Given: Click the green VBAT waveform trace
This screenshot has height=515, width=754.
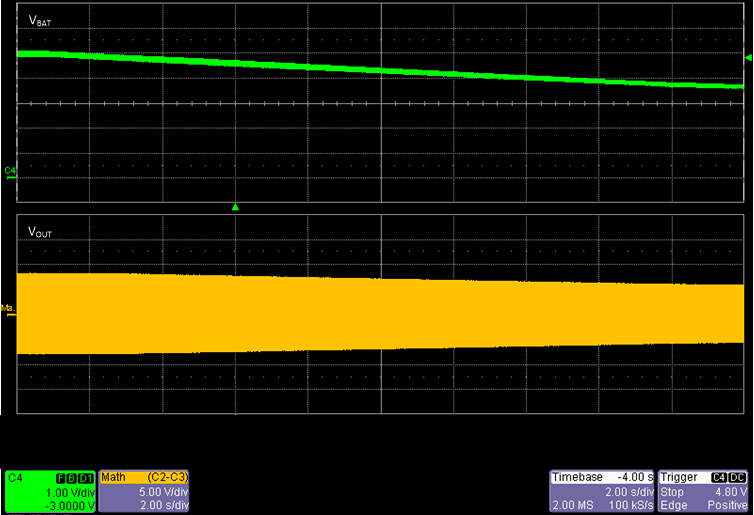Looking at the screenshot, I should click(381, 70).
